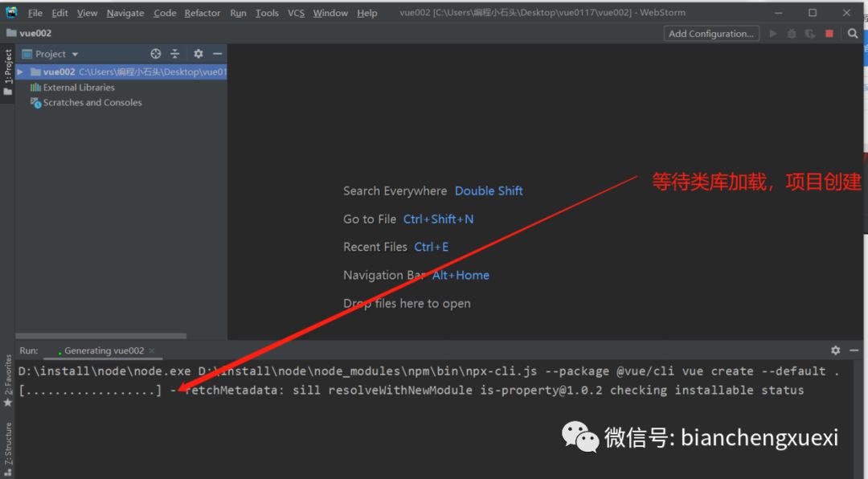Image resolution: width=868 pixels, height=479 pixels.
Task: Open the Code menu
Action: tap(165, 13)
